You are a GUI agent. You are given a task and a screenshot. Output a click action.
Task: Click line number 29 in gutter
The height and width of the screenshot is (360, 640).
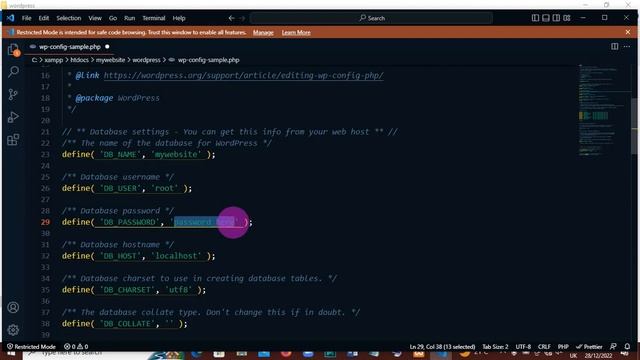click(45, 222)
